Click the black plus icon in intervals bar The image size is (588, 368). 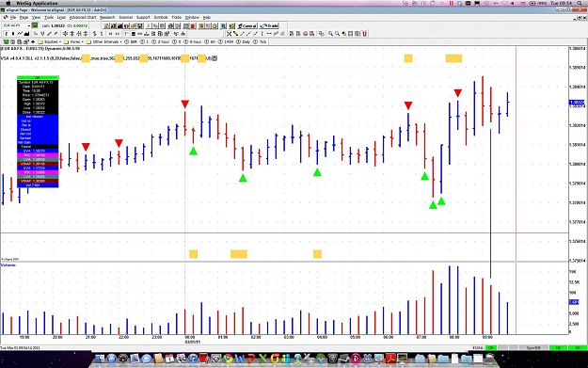click(x=33, y=42)
